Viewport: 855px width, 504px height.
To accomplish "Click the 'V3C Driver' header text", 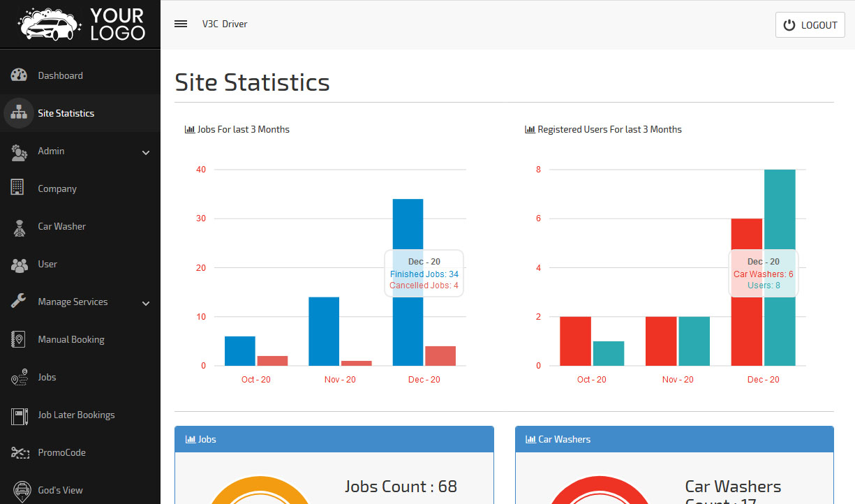I will pos(225,24).
